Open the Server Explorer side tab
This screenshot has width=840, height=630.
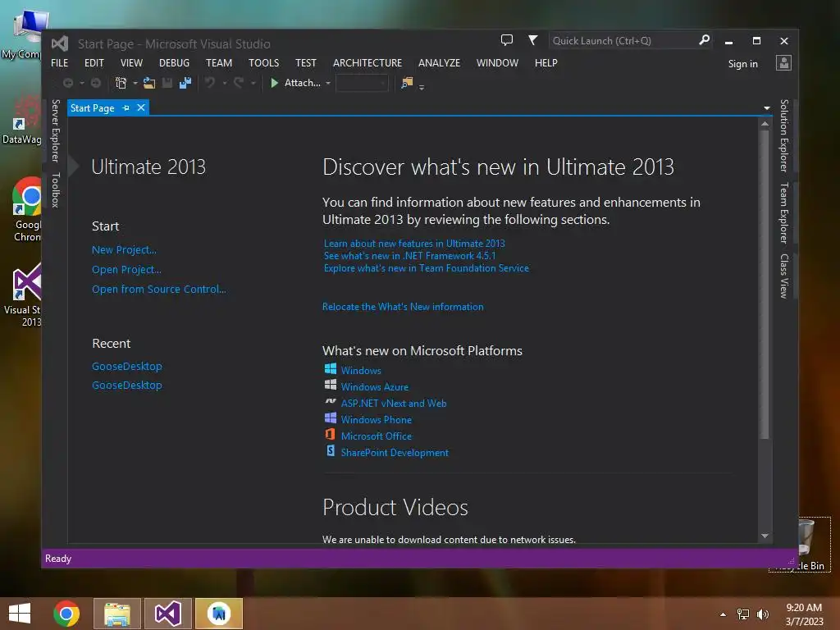click(x=55, y=130)
